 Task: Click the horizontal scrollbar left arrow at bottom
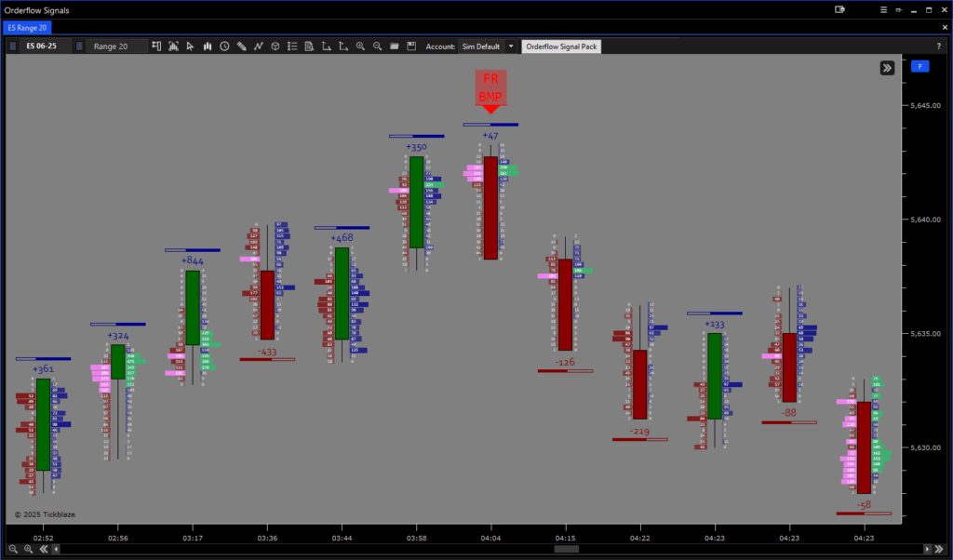pos(55,549)
